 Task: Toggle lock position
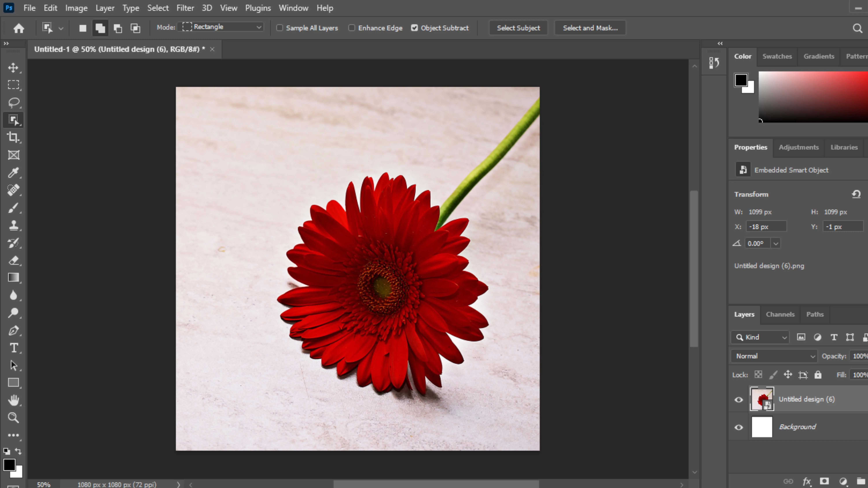(x=788, y=374)
